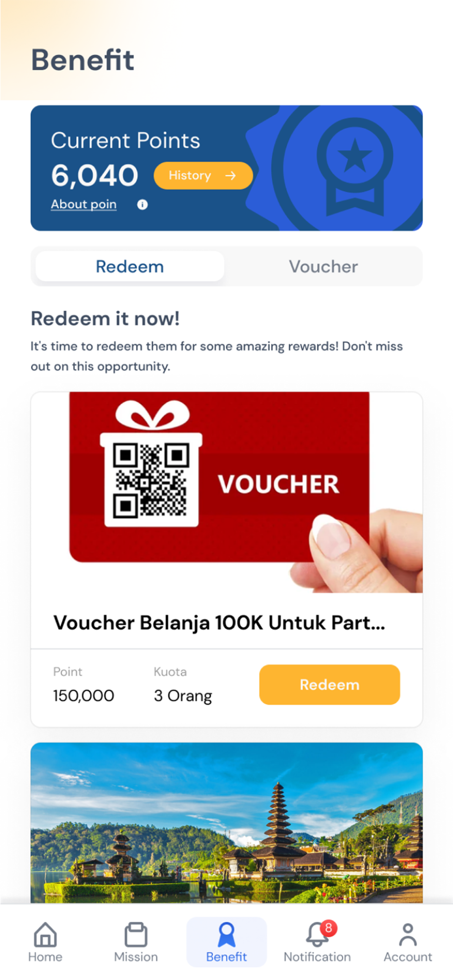The image size is (453, 980).
Task: Click the info icon beside About poin
Action: coord(142,205)
